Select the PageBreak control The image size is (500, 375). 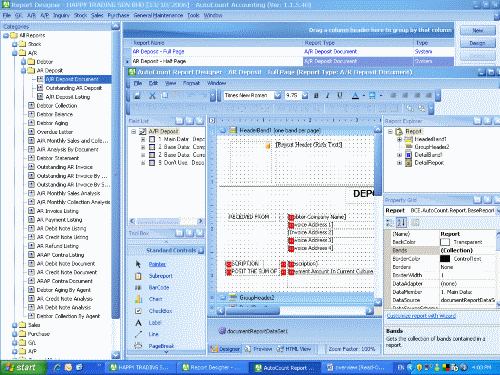tap(161, 346)
